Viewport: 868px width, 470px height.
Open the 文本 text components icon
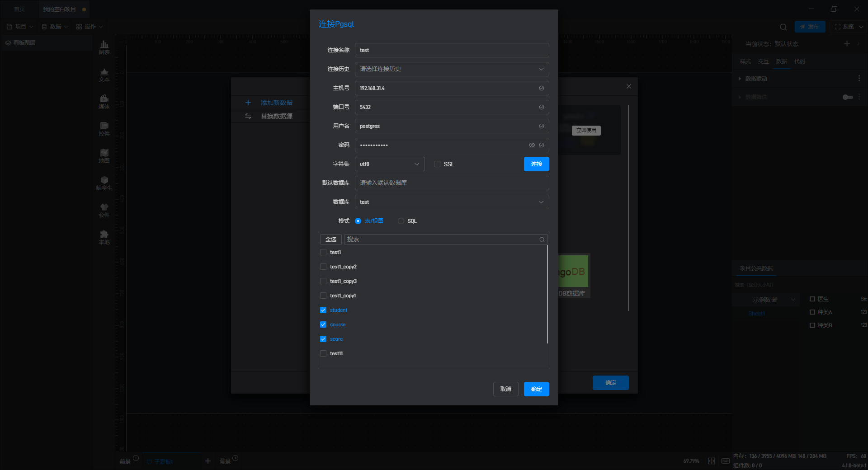click(x=104, y=75)
